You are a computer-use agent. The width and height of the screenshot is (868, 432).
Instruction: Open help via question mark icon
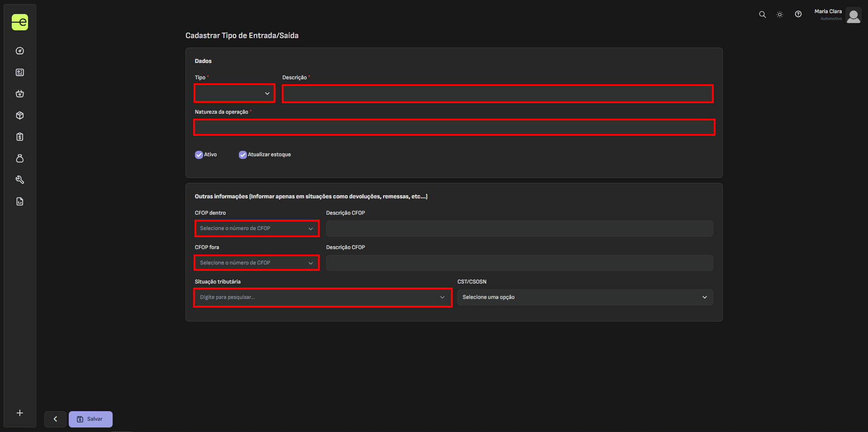798,14
